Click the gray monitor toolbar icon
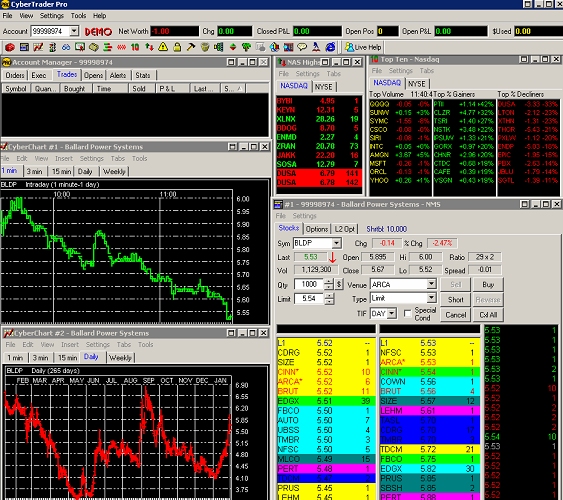Screen dimensions: 563x500 click(x=260, y=47)
